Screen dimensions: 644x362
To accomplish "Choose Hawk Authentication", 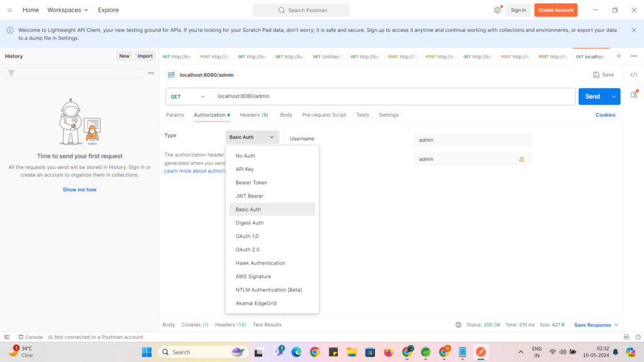I will 272,263.
